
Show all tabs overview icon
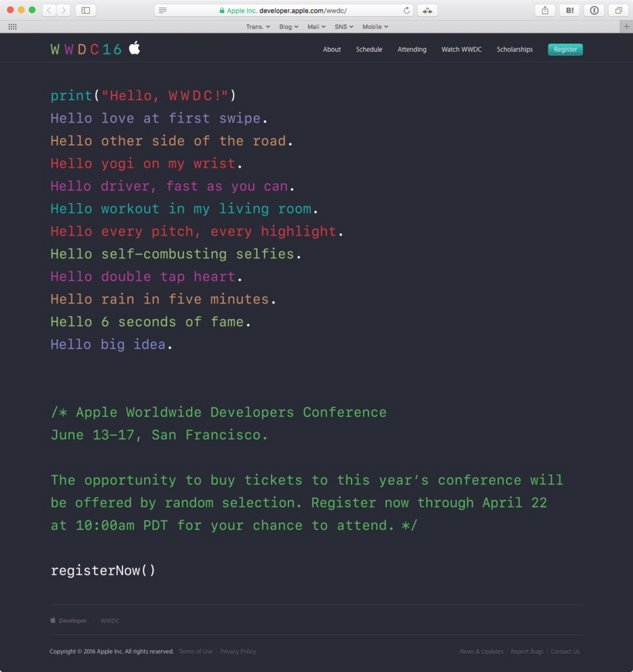pyautogui.click(x=619, y=10)
